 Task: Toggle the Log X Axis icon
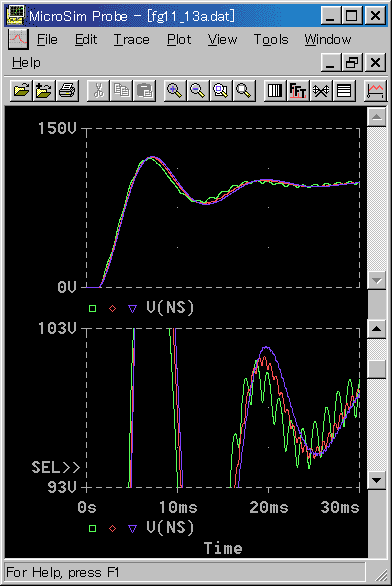275,90
